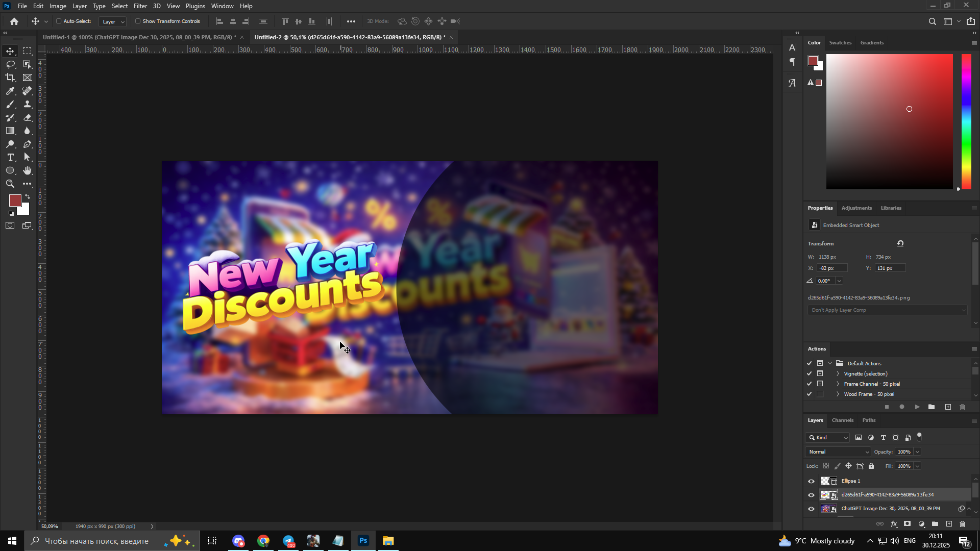
Task: Select the Zoom tool
Action: (x=10, y=184)
